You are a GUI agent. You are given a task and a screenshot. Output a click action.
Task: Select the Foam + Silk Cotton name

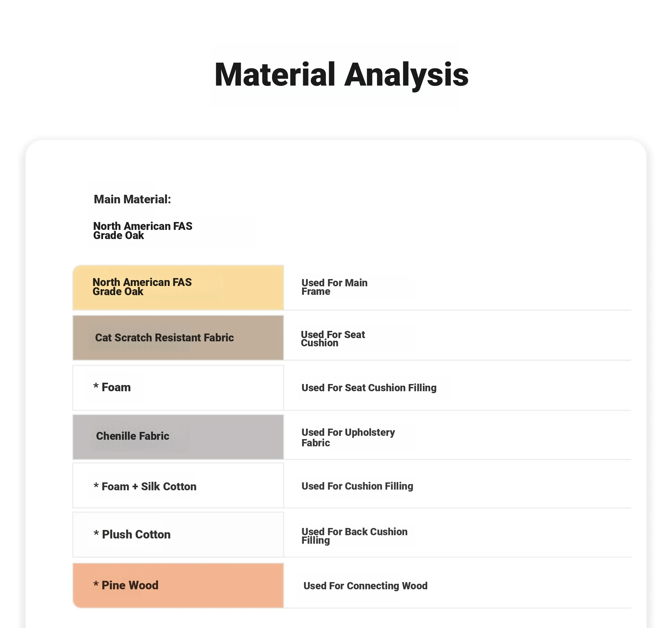tap(149, 486)
